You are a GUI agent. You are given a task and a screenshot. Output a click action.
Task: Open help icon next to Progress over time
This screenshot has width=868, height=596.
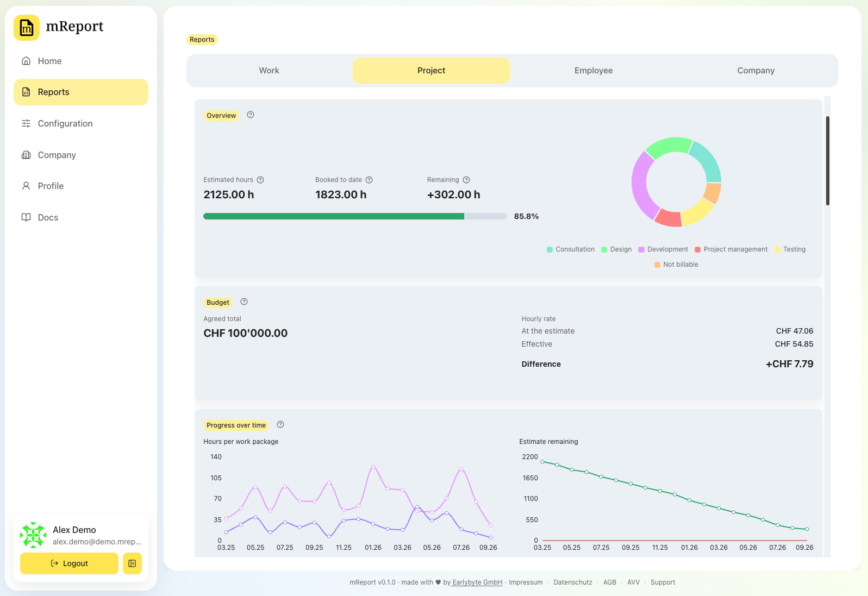(x=280, y=424)
